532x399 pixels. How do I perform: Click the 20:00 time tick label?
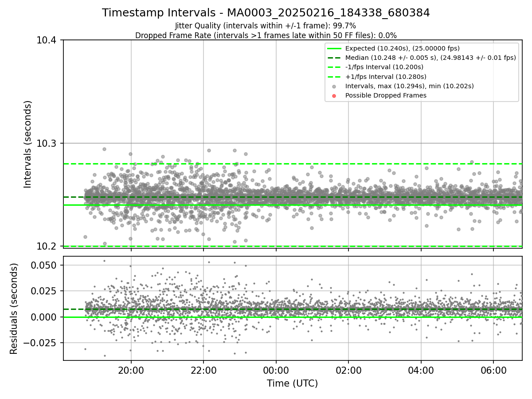tap(131, 370)
